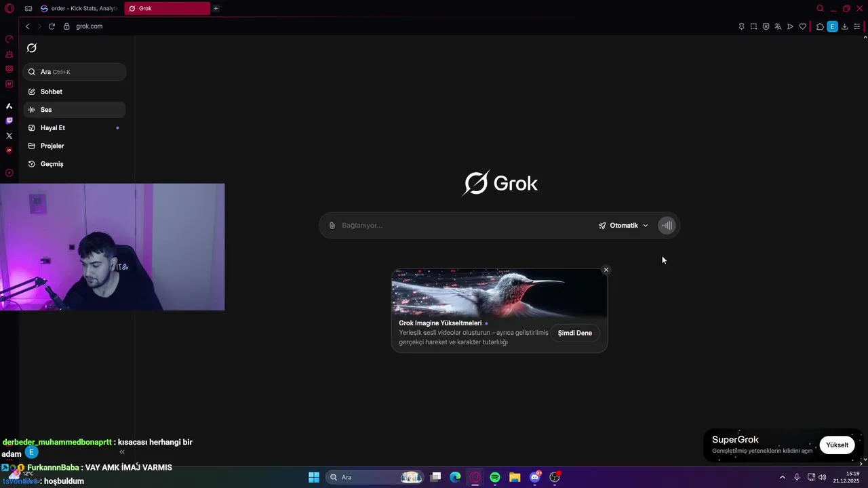Click the send flow arrow icon

[x=790, y=26]
